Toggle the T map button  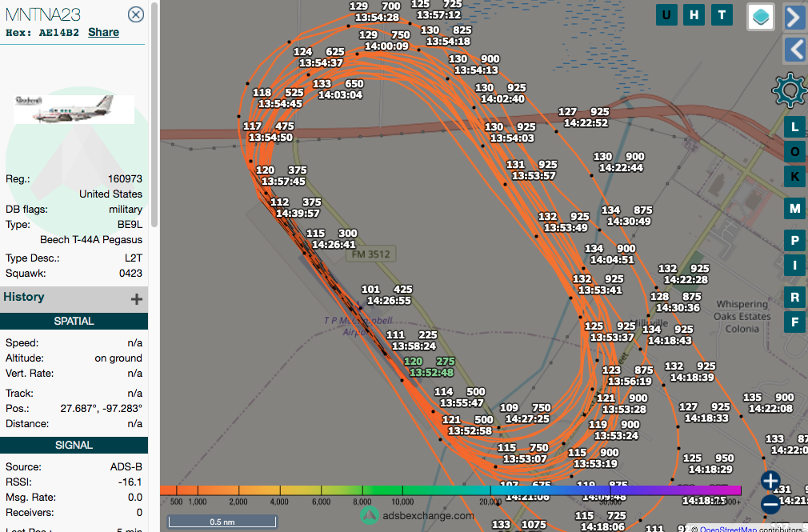(x=722, y=15)
